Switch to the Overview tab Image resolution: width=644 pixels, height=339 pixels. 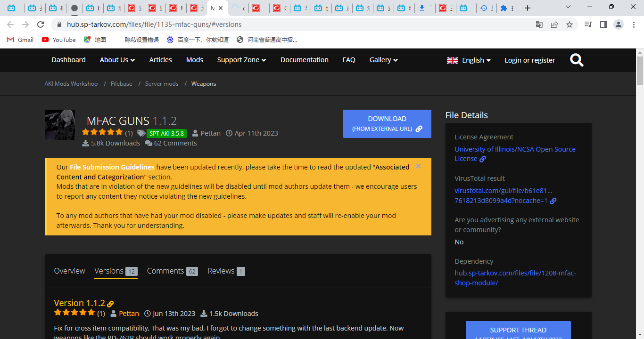[x=69, y=271]
